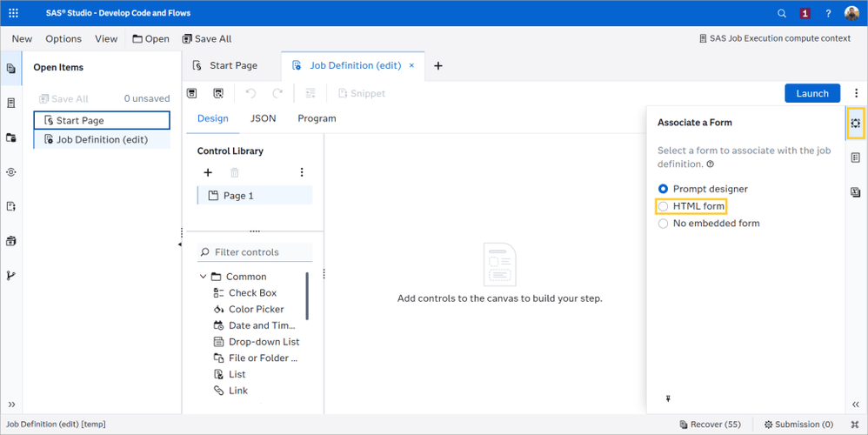Select Job Definition (edit) in Open Items

coord(102,139)
